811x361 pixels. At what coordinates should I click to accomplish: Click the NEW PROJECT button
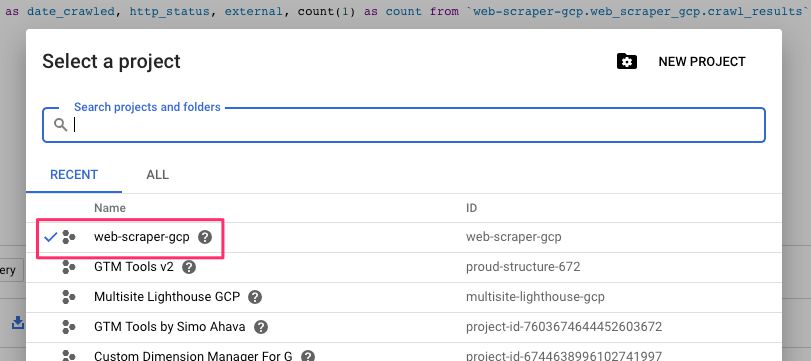coord(701,62)
